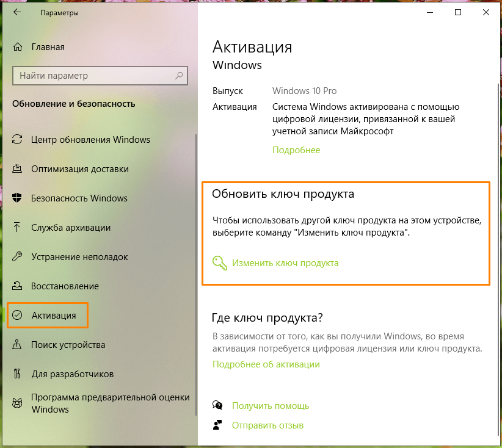Select the Insider program cat icon

(x=17, y=403)
